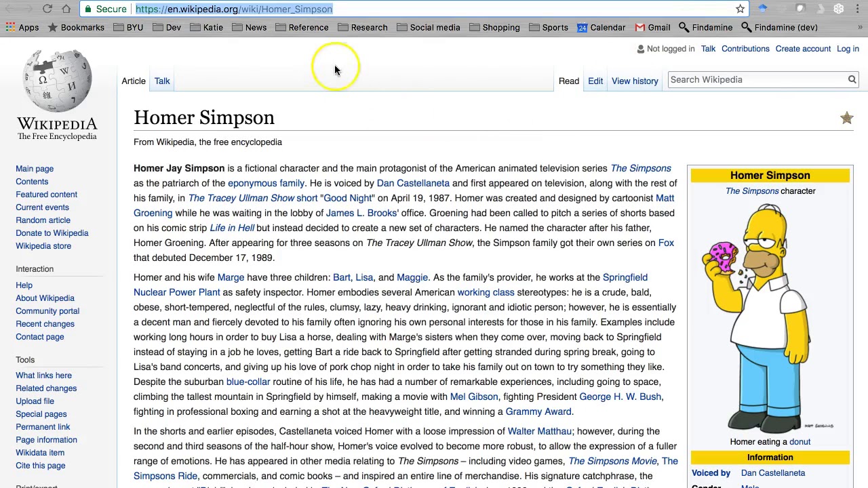Image resolution: width=868 pixels, height=488 pixels.
Task: Focus the Search Wikipedia field
Action: click(x=757, y=79)
